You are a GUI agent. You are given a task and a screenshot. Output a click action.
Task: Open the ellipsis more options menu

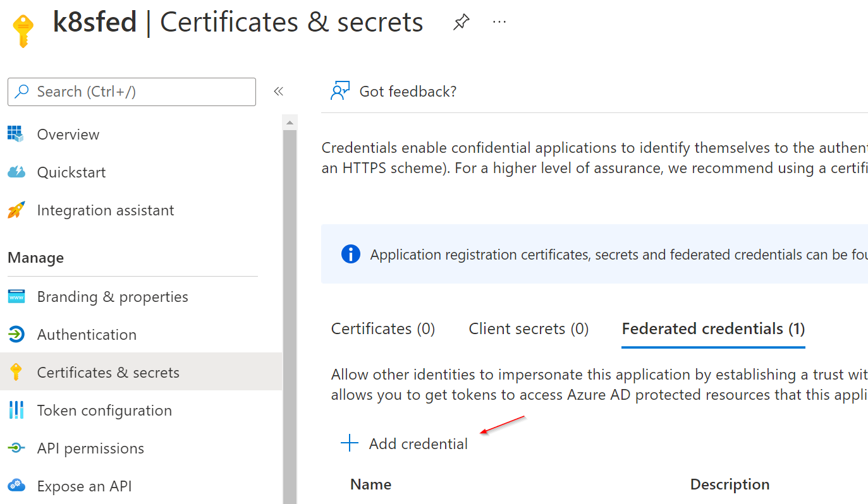click(499, 22)
